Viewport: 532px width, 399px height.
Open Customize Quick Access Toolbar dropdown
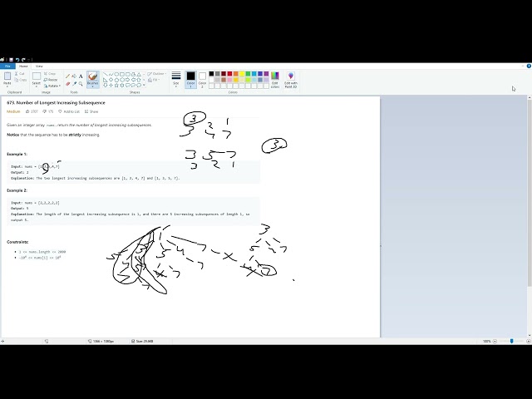[29, 60]
